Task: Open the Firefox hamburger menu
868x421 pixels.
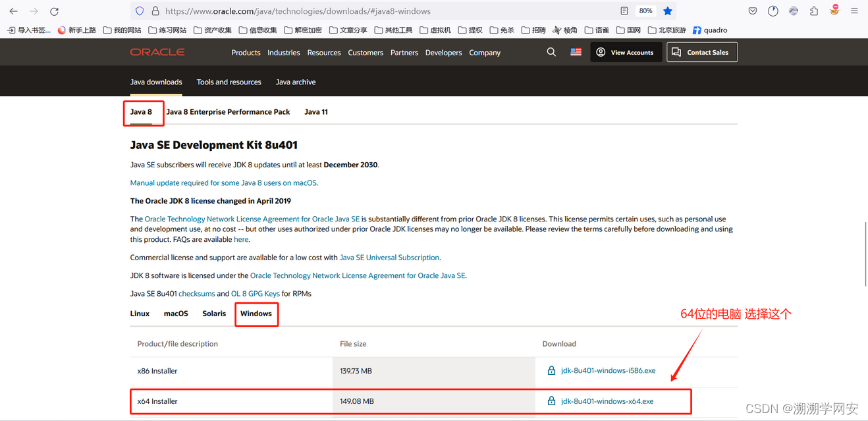Action: 854,11
